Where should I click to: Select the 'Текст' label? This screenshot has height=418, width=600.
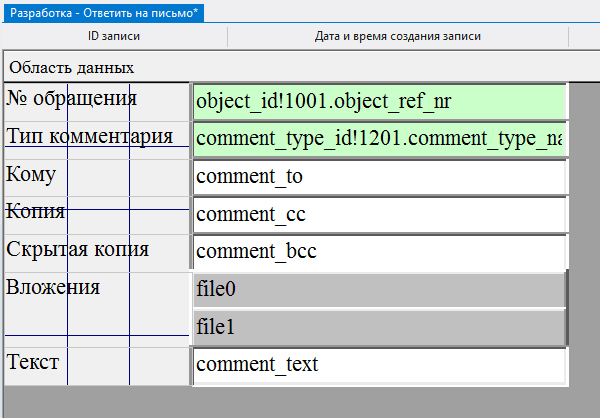tap(33, 361)
